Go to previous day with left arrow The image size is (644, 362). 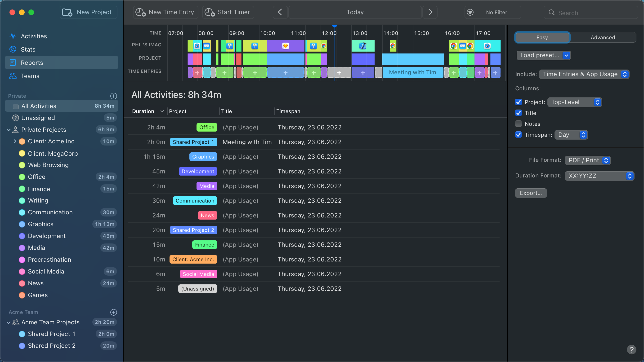coord(280,12)
